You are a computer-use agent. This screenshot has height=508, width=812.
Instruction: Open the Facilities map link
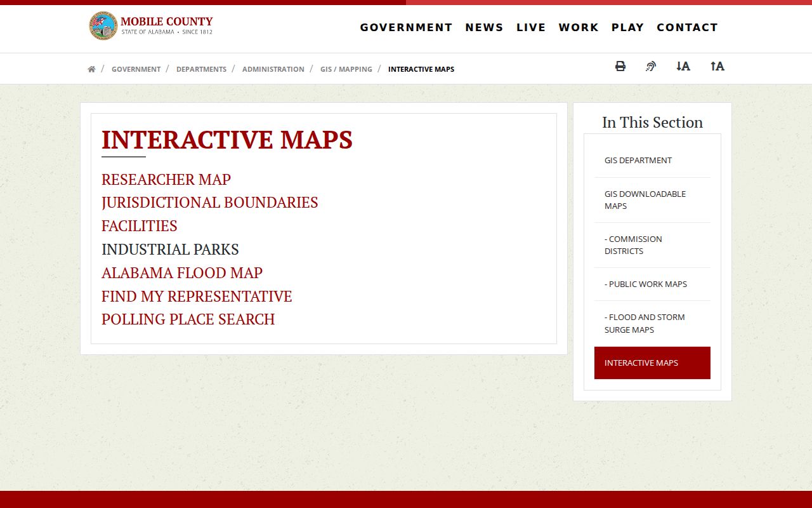click(x=139, y=226)
